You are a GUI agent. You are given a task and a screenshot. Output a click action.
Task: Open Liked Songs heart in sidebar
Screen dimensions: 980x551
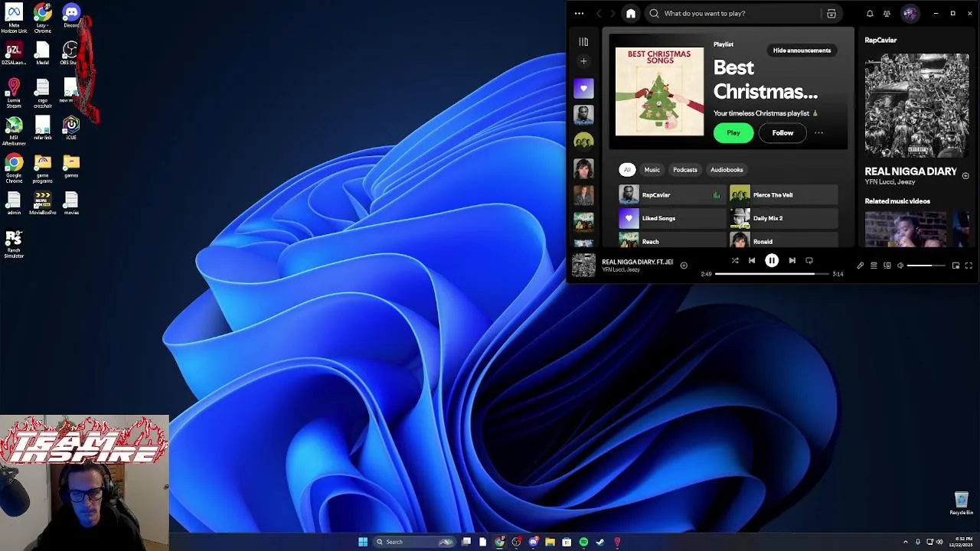[x=583, y=88]
